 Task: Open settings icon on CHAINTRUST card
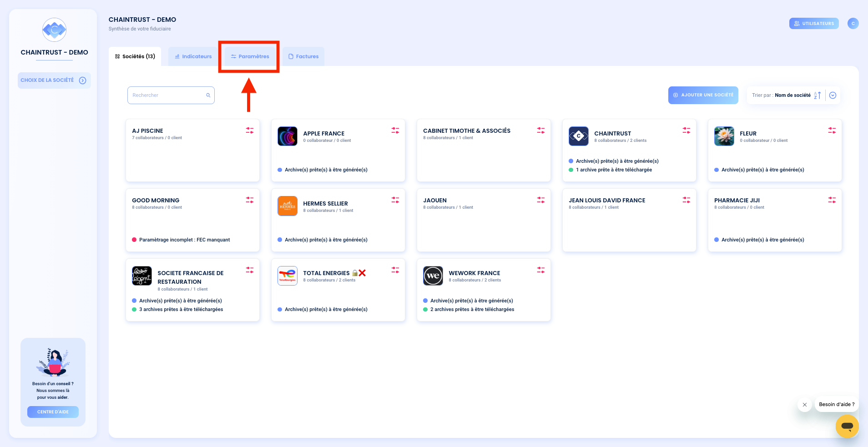pyautogui.click(x=686, y=131)
